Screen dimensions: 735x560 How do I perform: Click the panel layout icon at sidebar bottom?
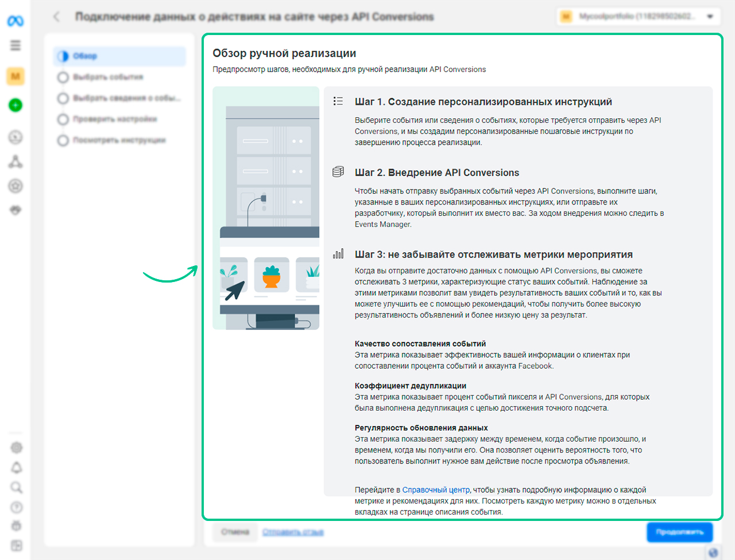tap(17, 546)
